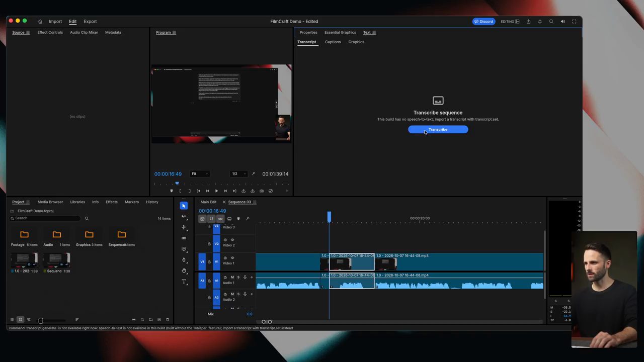Mute the Audio 1 track
The height and width of the screenshot is (362, 644).
pyautogui.click(x=232, y=278)
